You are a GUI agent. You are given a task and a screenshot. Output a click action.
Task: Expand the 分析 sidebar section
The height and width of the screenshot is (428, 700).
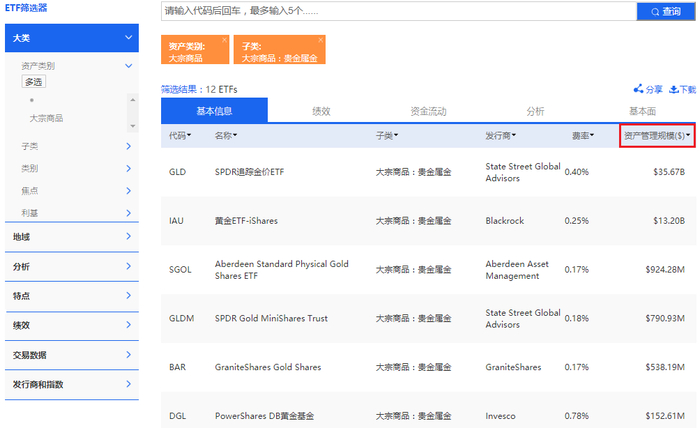(72, 266)
